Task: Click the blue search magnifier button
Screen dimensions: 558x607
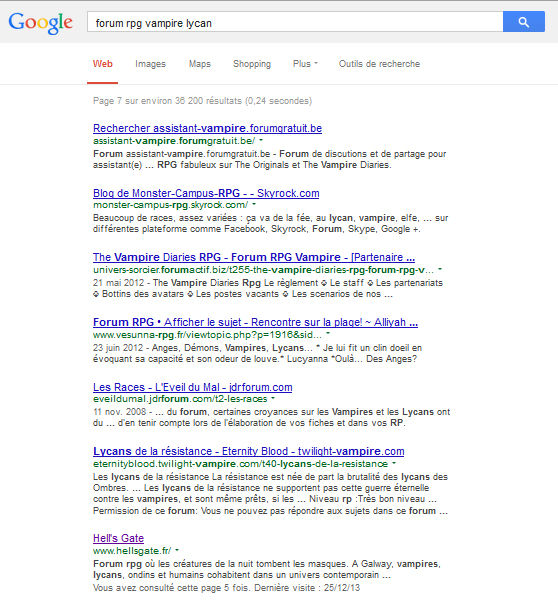Action: tap(524, 22)
